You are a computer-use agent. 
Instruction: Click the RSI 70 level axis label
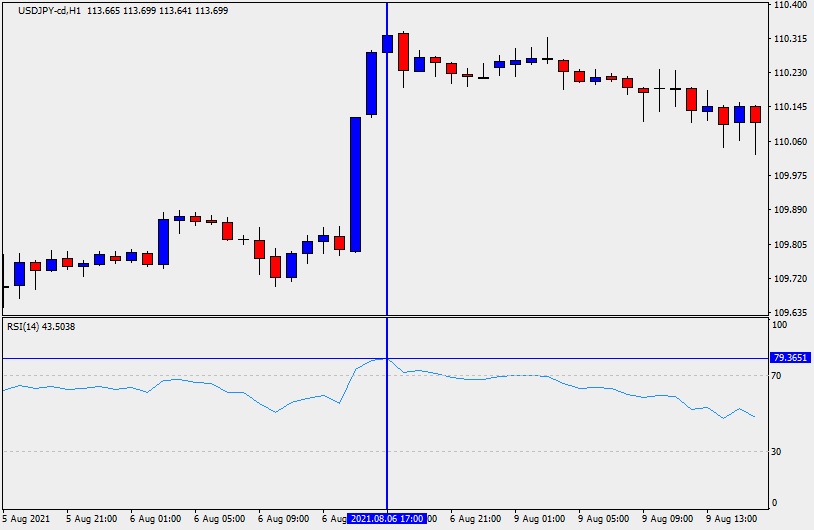(776, 376)
